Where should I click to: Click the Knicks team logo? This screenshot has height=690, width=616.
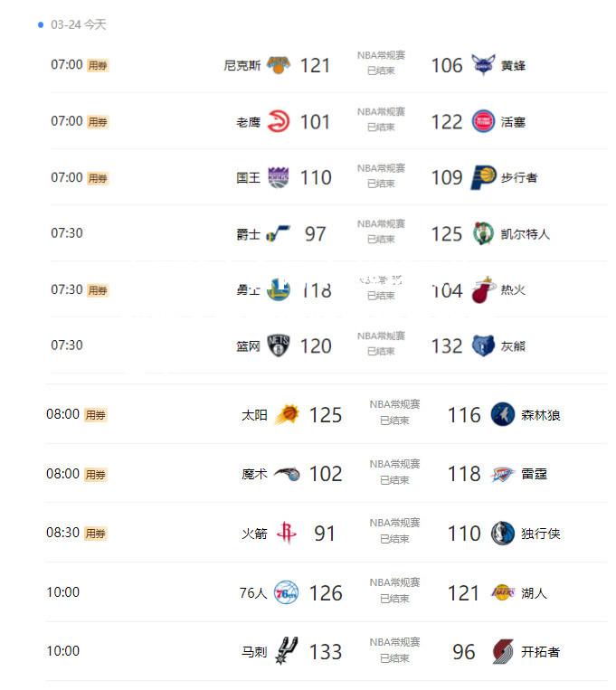pos(279,65)
